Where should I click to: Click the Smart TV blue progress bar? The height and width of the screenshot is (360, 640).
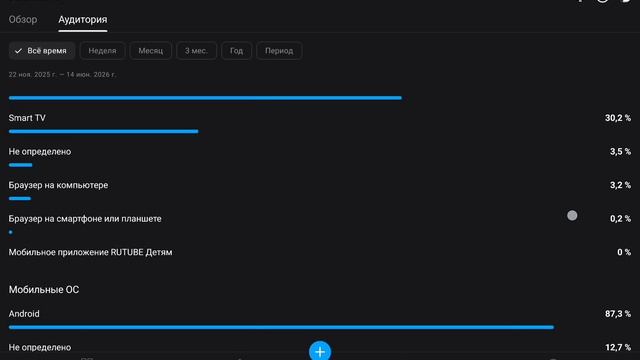click(x=103, y=131)
